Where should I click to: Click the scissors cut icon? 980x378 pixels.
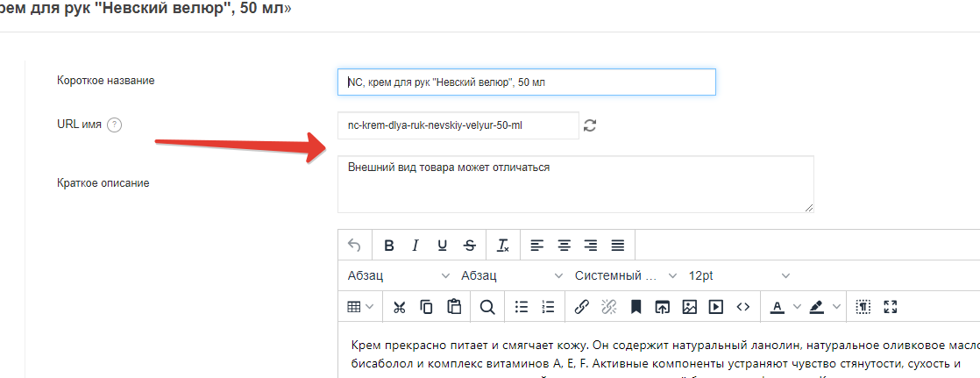point(400,306)
